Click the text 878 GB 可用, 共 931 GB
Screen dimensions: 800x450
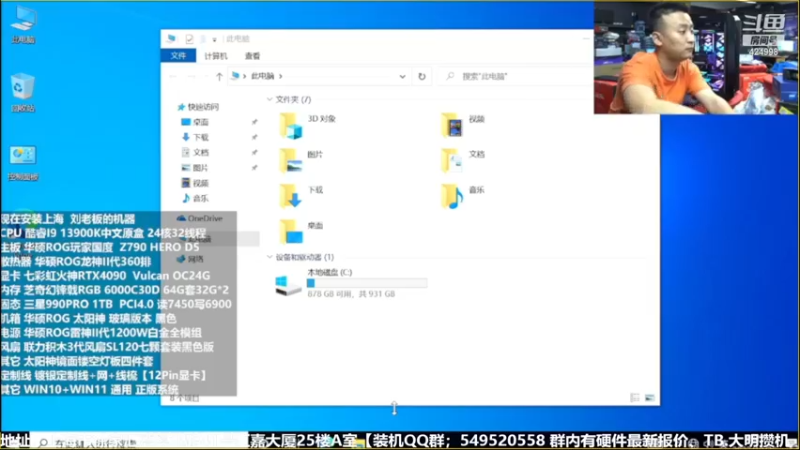tap(351, 294)
